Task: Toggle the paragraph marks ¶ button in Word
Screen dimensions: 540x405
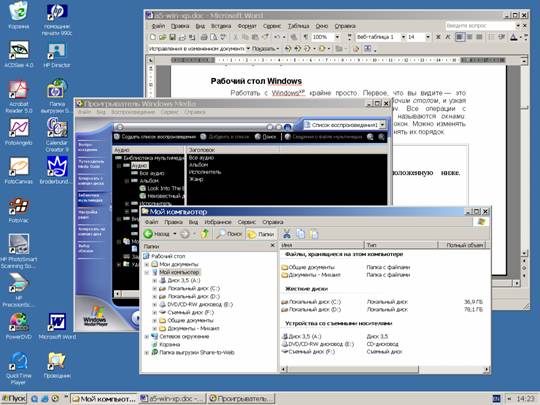Action: (x=305, y=37)
